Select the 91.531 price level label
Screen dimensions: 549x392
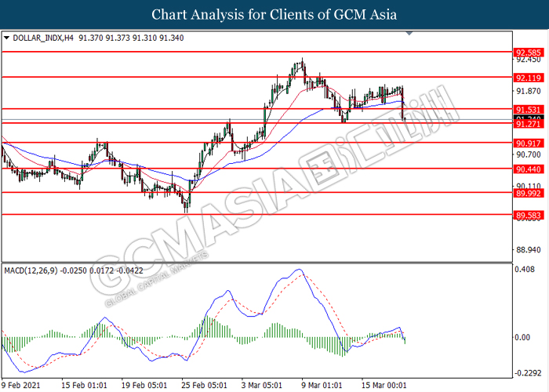(x=529, y=110)
